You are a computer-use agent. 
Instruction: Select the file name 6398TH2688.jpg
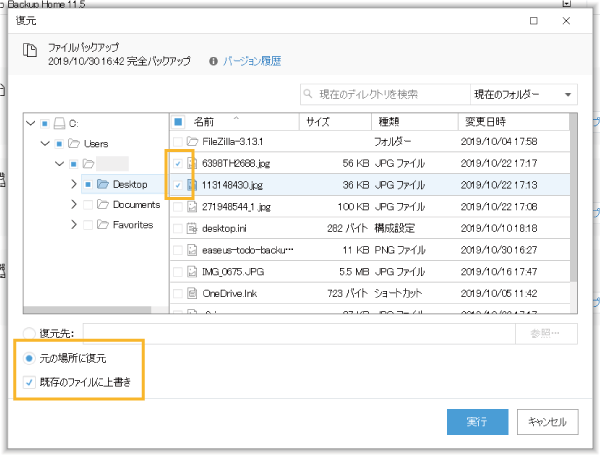pyautogui.click(x=236, y=163)
